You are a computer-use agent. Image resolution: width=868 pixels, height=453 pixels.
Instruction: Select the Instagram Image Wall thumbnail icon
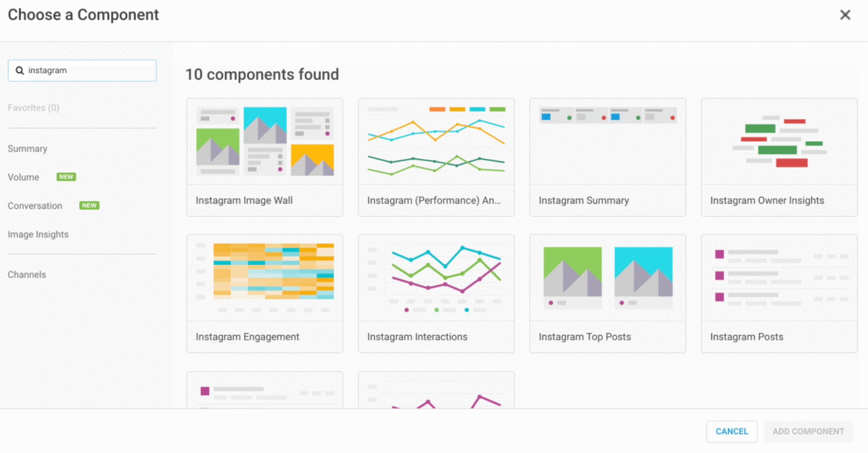point(264,141)
